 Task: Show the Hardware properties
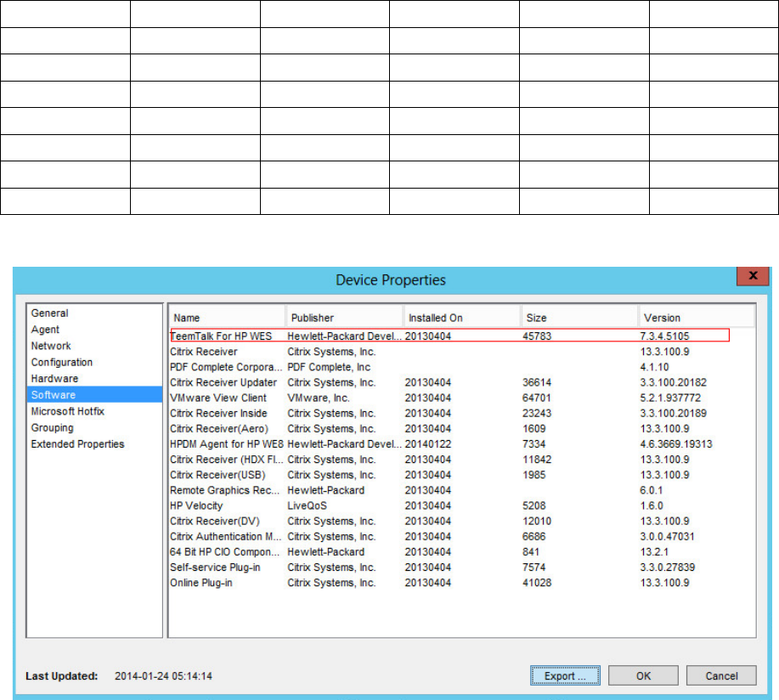click(54, 379)
